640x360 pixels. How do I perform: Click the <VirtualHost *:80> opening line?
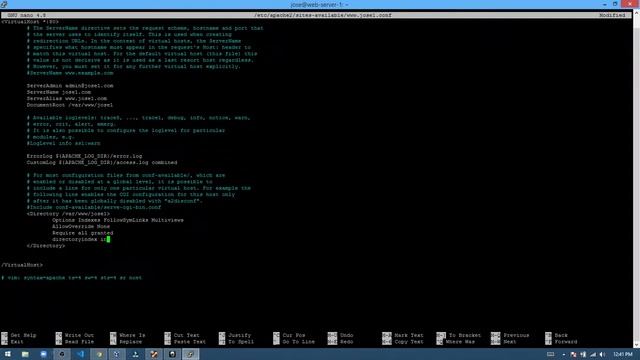[30, 22]
